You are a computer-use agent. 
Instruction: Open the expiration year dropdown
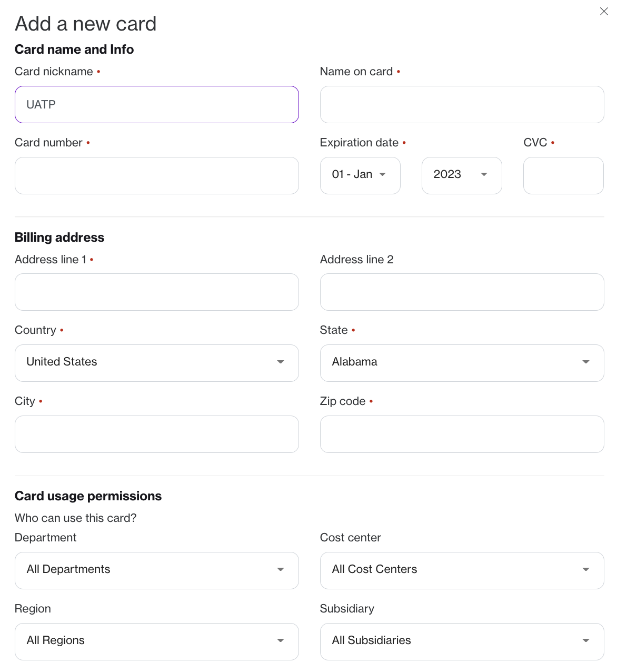461,176
